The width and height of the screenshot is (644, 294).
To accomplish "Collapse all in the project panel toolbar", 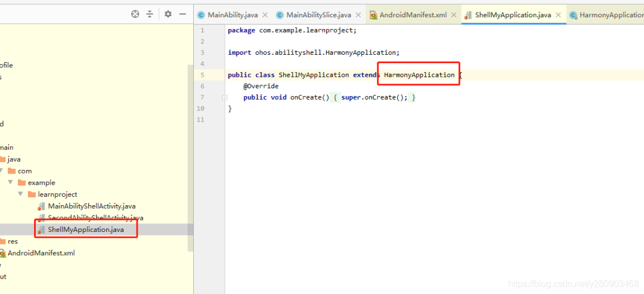I will 150,14.
